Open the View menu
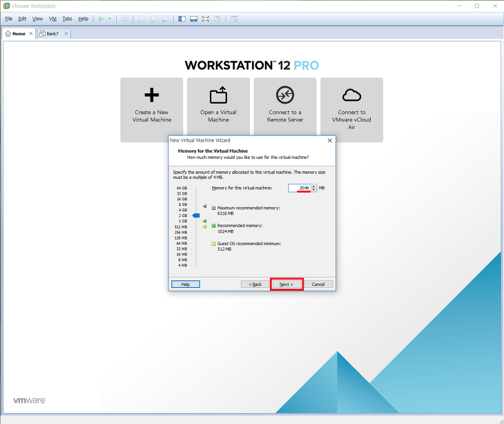 (37, 19)
